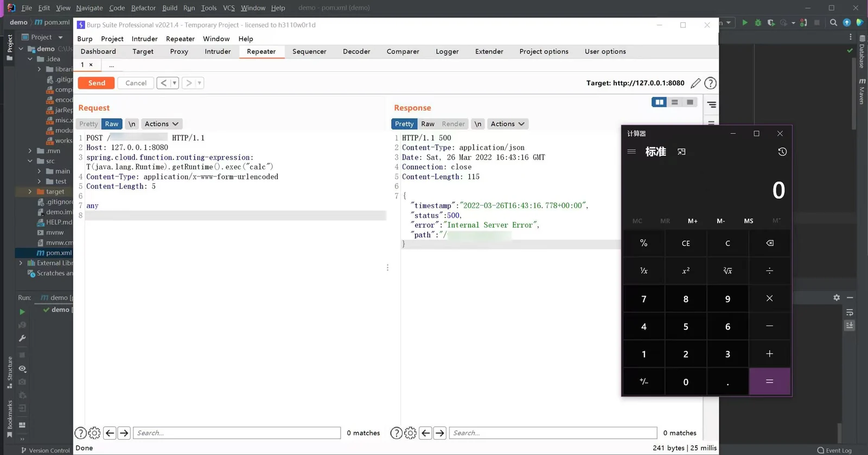Viewport: 868px width, 455px height.
Task: Click calculator digit 7
Action: tap(644, 299)
